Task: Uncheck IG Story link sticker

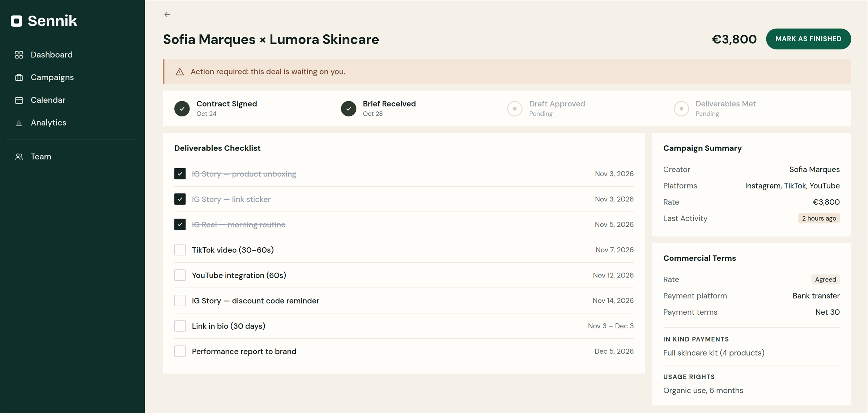Action: tap(180, 199)
